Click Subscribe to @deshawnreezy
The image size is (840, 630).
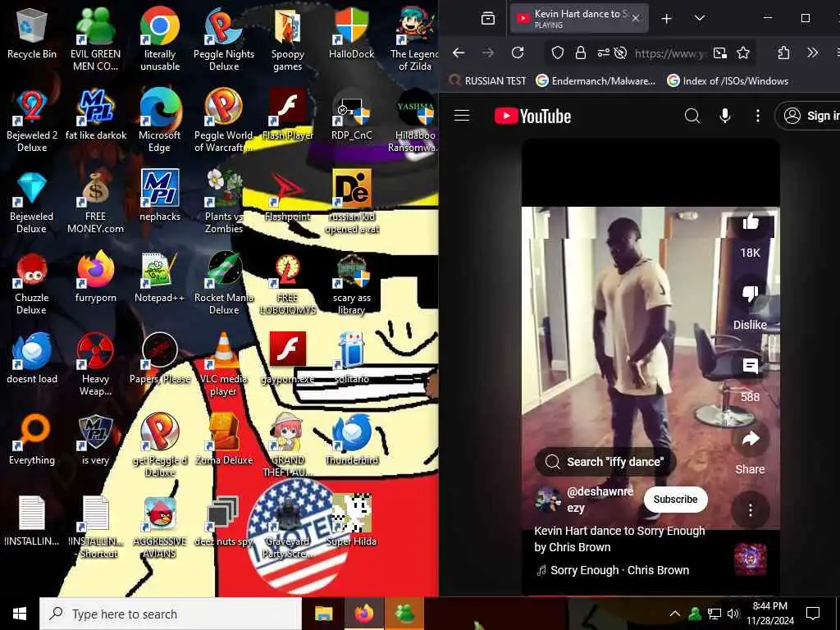coord(675,500)
